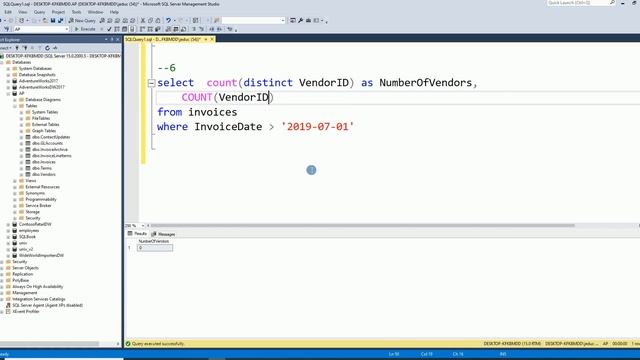Open the View menu
The height and width of the screenshot is (360, 640).
(22, 12)
